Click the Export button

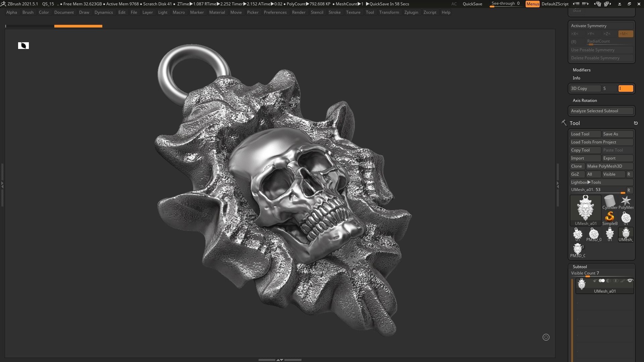click(618, 158)
